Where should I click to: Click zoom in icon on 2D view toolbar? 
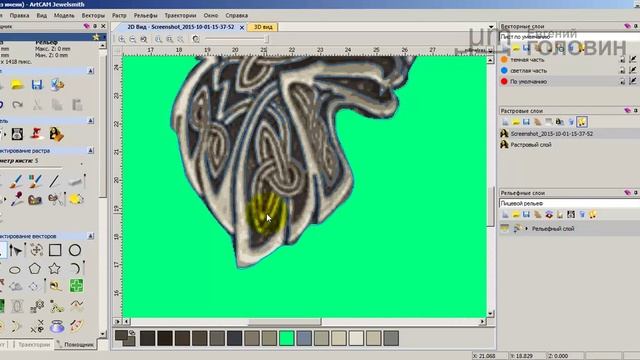pyautogui.click(x=122, y=39)
